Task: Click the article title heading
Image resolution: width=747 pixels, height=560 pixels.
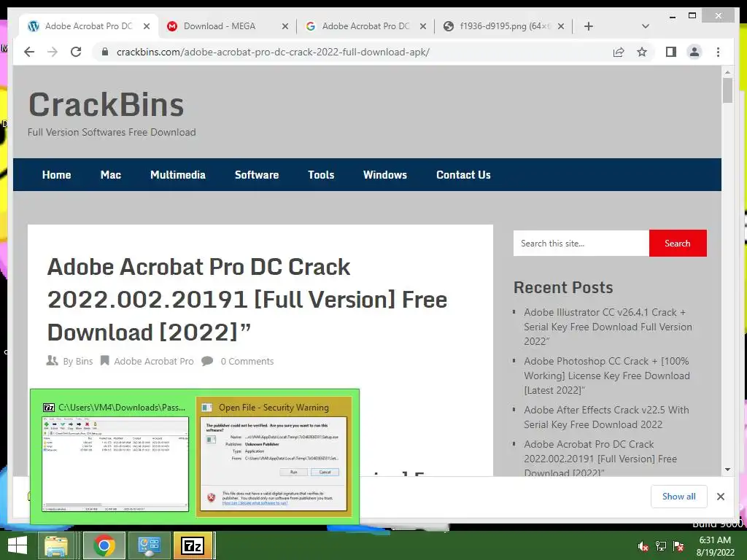Action: coord(247,300)
